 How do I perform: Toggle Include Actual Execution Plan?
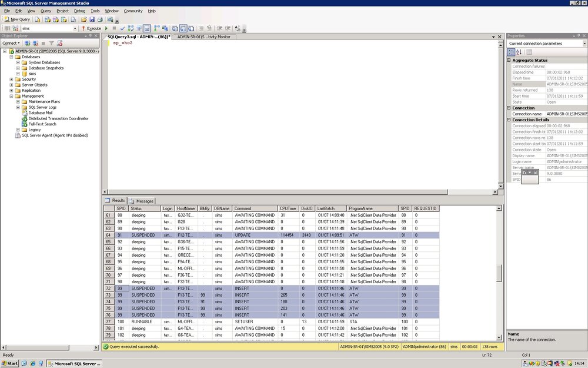(156, 28)
